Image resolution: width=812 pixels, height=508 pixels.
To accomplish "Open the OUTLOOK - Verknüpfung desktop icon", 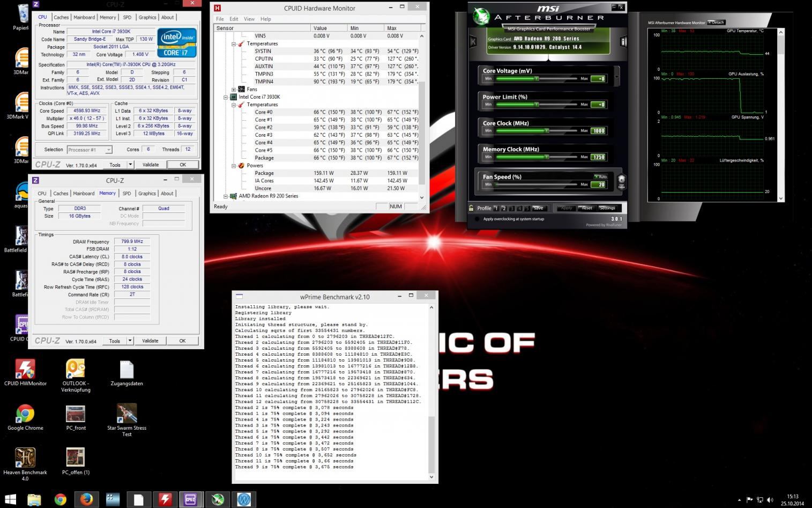I will click(x=76, y=376).
